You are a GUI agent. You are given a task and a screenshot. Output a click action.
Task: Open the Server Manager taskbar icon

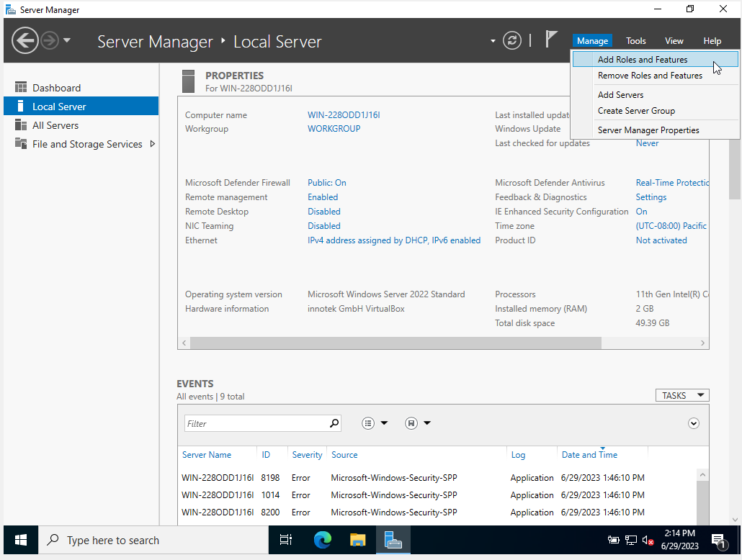(393, 540)
